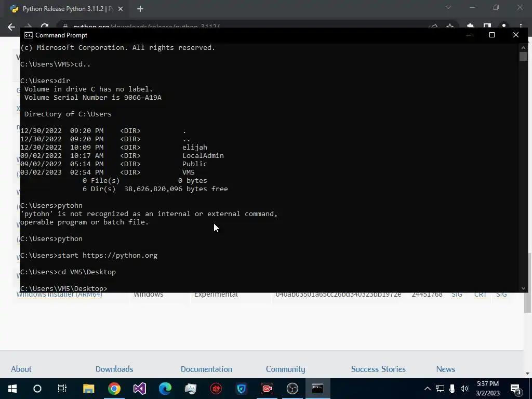
Task: Click the C:\Users\VM5\Desktop> prompt line
Action: click(64, 289)
